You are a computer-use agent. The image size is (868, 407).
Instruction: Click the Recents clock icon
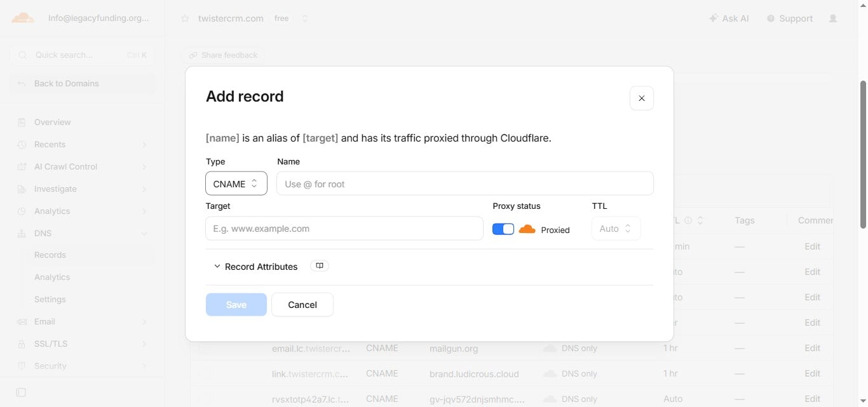click(x=22, y=144)
